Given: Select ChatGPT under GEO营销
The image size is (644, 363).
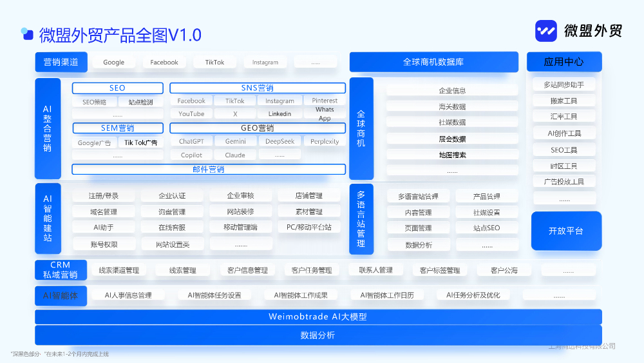Looking at the screenshot, I should pos(191,141).
